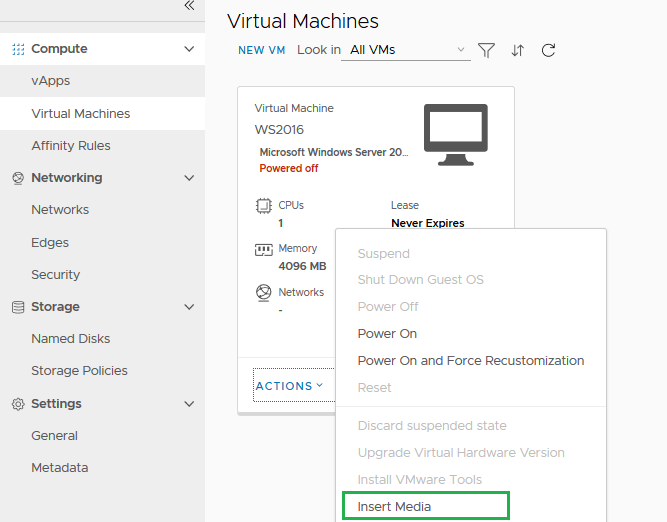Click the Storage database icon
Image resolution: width=667 pixels, height=522 pixels.
click(18, 307)
